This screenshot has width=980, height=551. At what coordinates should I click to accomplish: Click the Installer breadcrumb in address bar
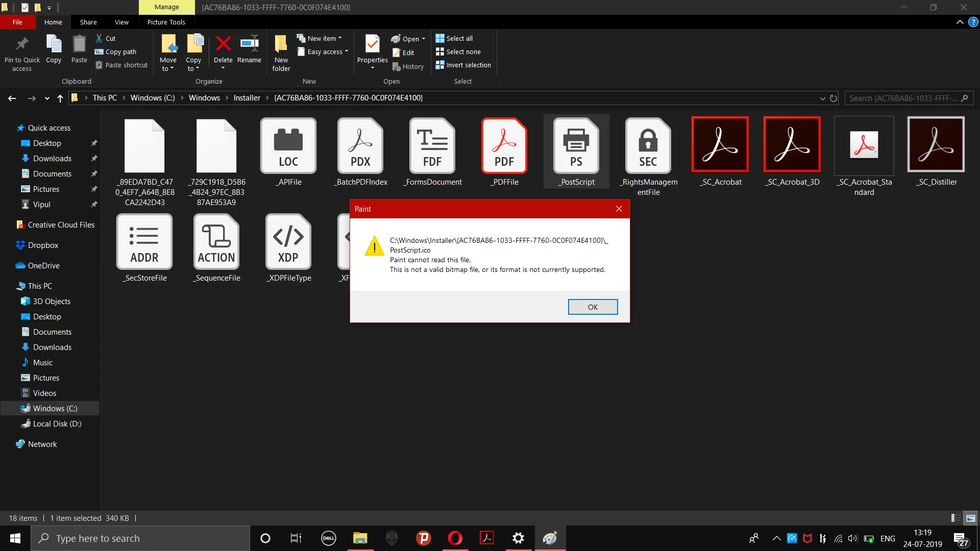247,98
